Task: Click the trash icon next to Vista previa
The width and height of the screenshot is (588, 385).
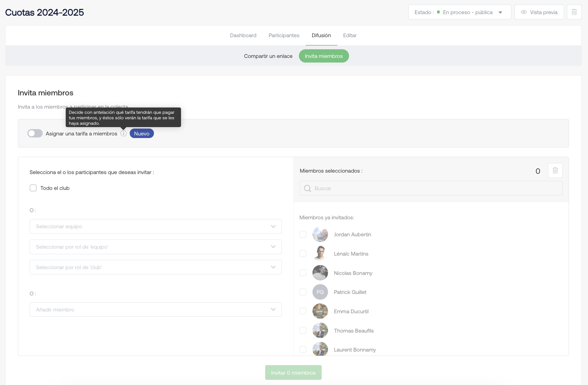Action: 574,12
